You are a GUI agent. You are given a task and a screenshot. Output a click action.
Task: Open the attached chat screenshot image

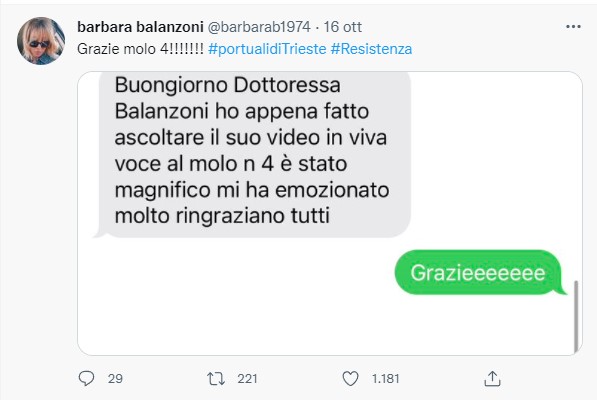330,213
